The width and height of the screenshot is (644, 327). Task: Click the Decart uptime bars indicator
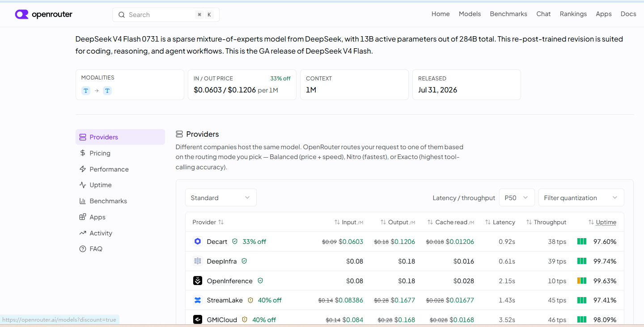[582, 242]
